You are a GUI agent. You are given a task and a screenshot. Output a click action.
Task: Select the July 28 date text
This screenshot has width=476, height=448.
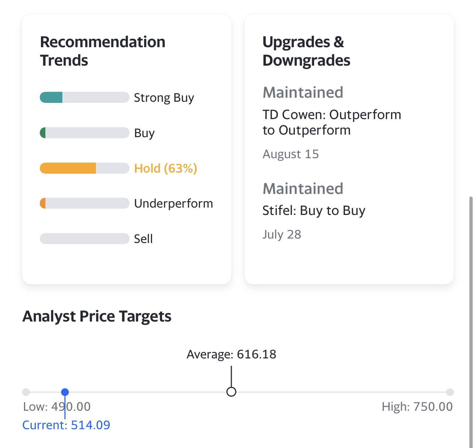(282, 234)
